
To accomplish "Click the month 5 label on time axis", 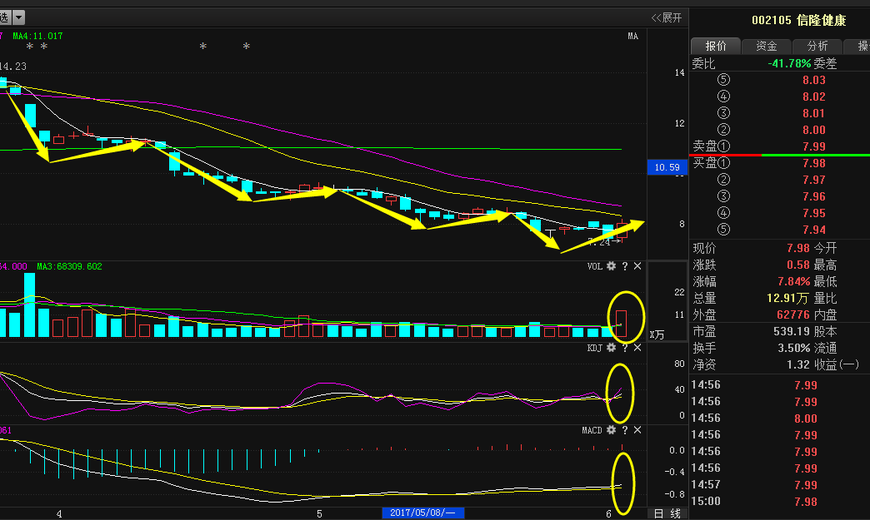I will tap(319, 514).
